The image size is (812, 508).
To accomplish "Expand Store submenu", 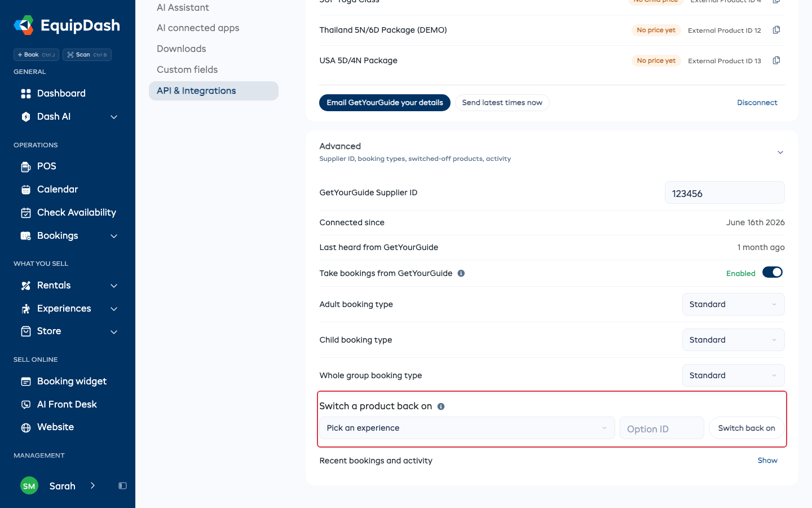I will pyautogui.click(x=114, y=331).
